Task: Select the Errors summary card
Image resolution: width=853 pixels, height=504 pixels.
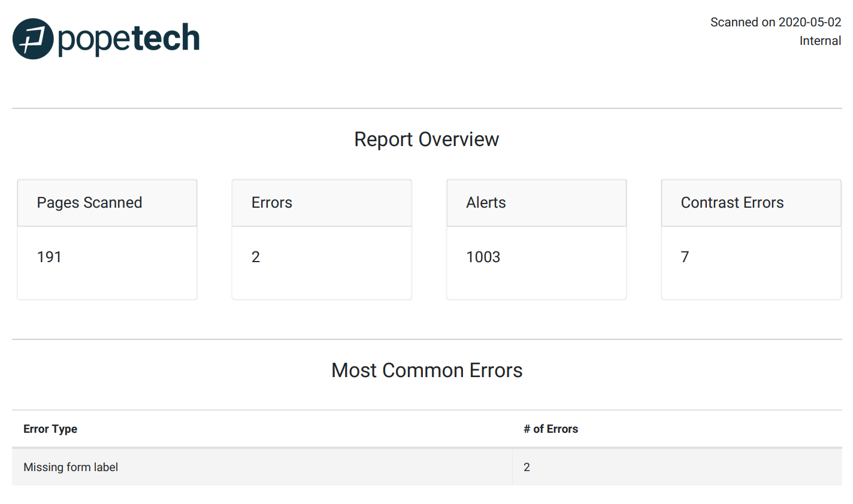Action: click(x=321, y=238)
